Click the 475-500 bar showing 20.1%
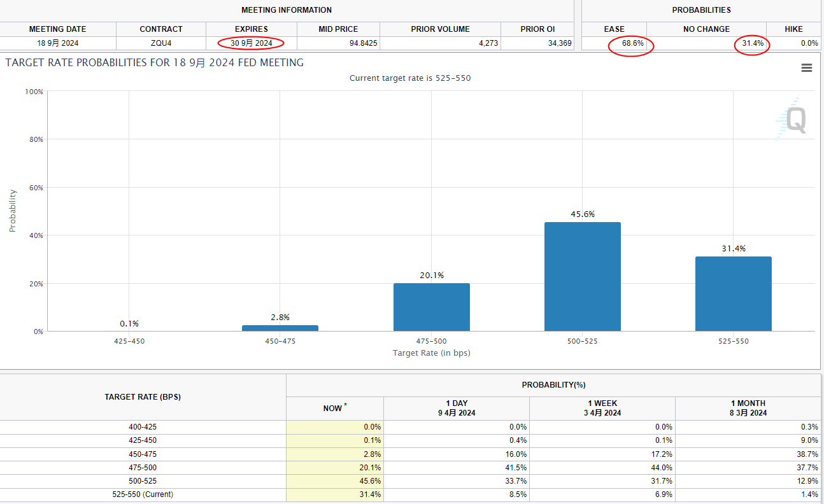 point(431,307)
